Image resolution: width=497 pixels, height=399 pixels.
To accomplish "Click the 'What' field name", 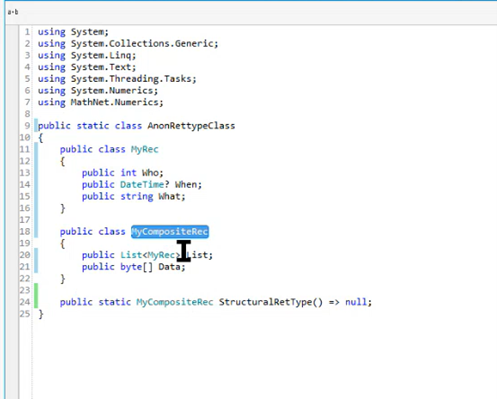I will pos(169,196).
